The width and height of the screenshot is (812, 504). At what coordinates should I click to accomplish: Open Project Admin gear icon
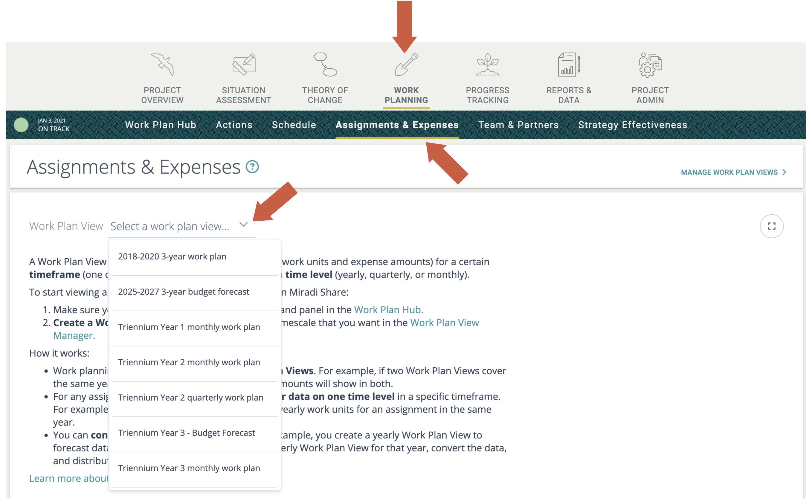(650, 64)
